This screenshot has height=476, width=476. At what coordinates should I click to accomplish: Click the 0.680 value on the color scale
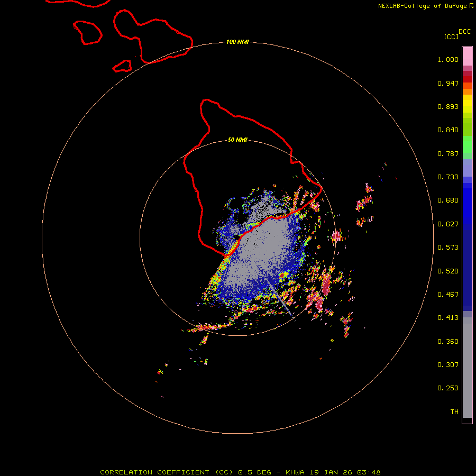coord(448,200)
